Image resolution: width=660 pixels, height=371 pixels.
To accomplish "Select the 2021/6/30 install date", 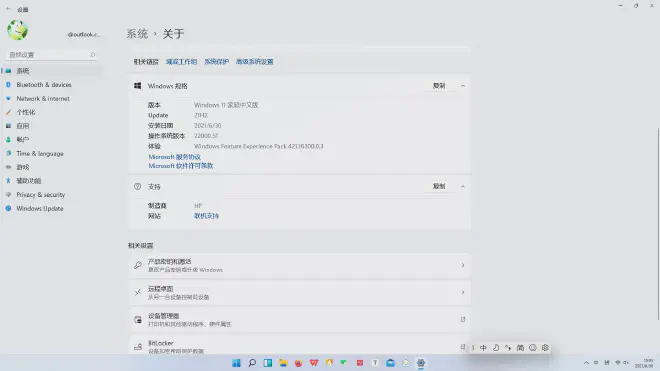I will tap(207, 125).
